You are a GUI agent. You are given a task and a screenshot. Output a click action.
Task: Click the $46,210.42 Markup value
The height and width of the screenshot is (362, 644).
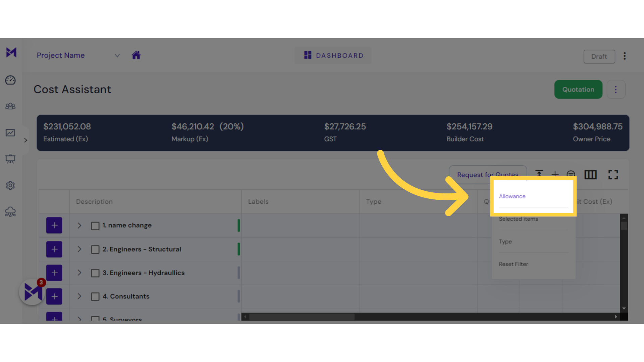click(x=193, y=127)
